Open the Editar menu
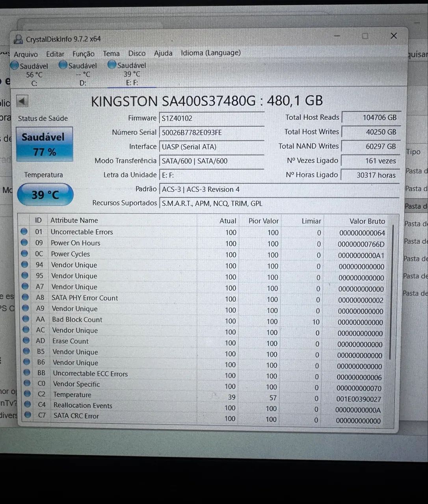The width and height of the screenshot is (428, 504). click(x=55, y=54)
